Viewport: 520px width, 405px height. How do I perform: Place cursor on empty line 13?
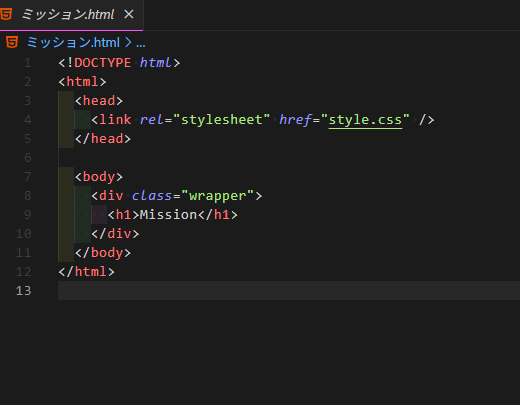click(x=289, y=291)
